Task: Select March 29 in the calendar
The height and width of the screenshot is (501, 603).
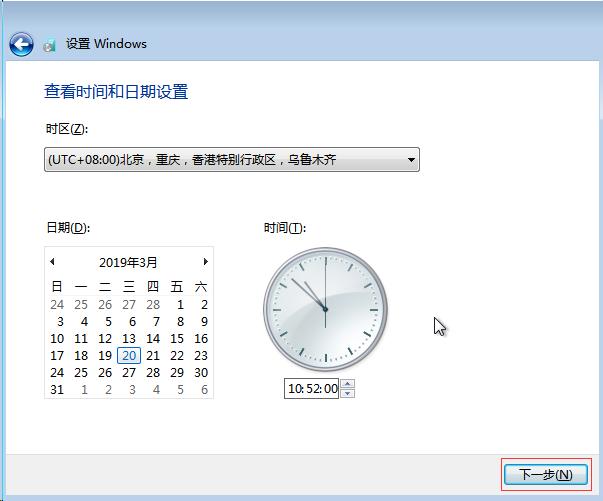Action: 177,373
